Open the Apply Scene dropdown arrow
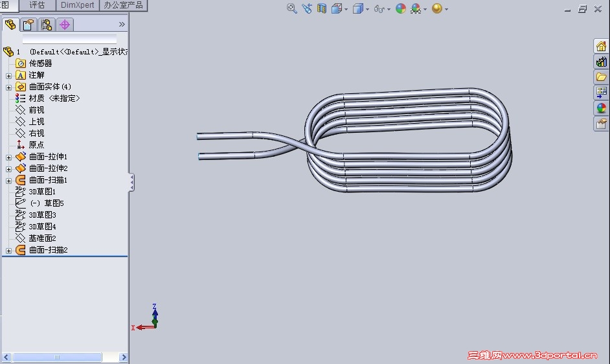Screen dimensions: 610x364 coord(425,9)
